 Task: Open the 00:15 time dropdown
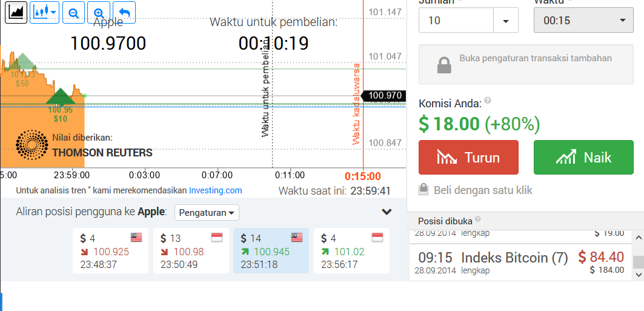point(583,20)
